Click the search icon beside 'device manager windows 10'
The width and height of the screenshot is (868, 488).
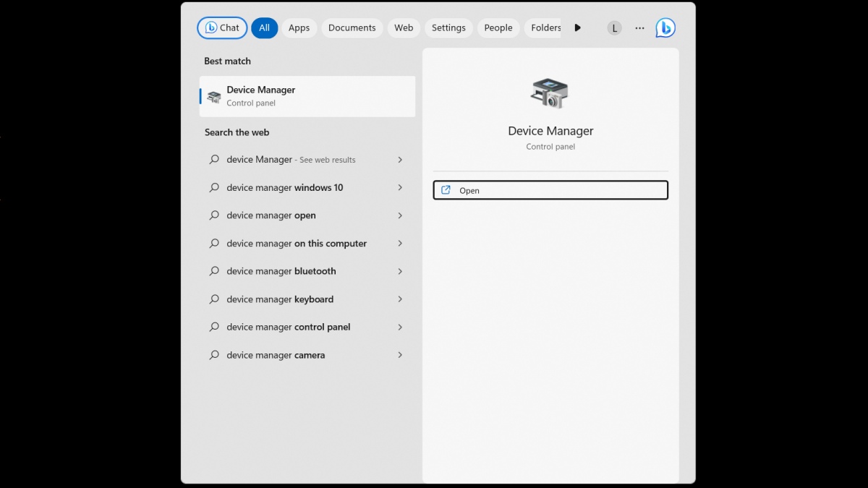[x=214, y=188]
